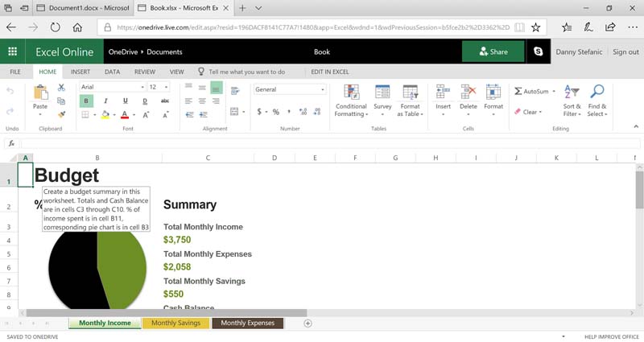Open the Monthly Expenses sheet tab
This screenshot has height=342, width=644.
248,323
